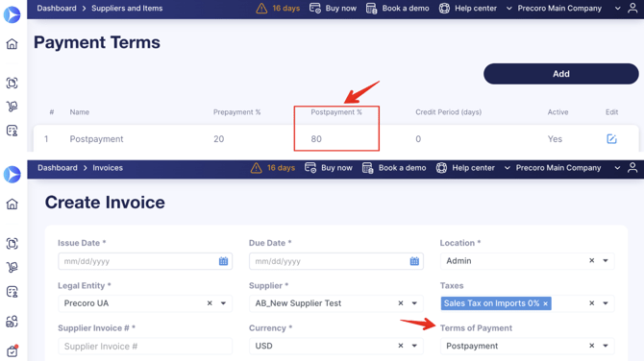
Task: Open shopping cart icon in lower sidebar
Action: (12, 267)
